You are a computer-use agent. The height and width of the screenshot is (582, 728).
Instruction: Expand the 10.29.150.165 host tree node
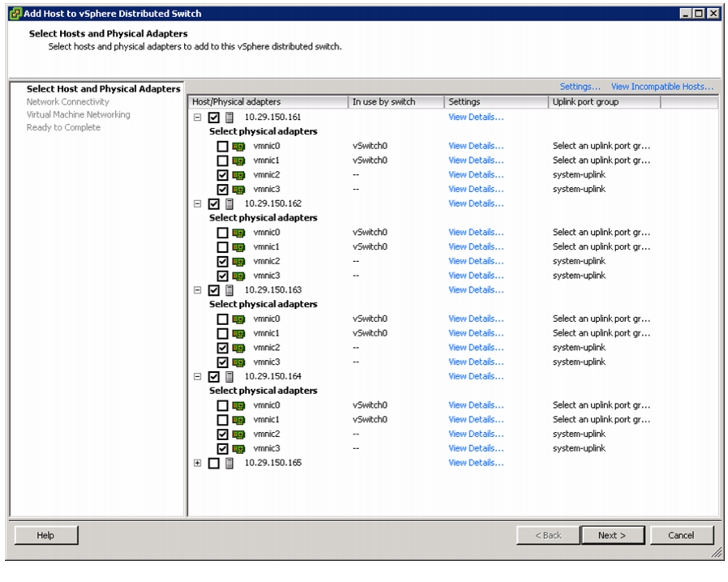(x=197, y=463)
